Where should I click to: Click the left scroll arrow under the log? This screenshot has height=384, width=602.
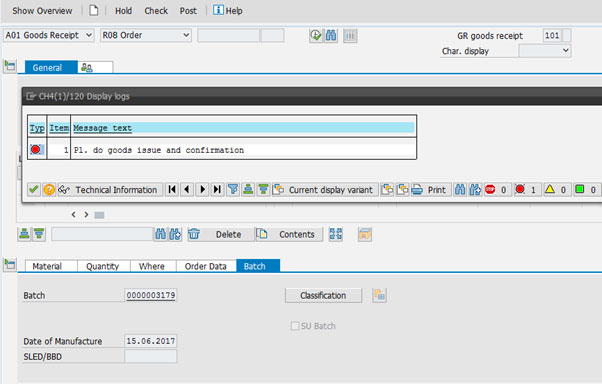click(x=73, y=215)
